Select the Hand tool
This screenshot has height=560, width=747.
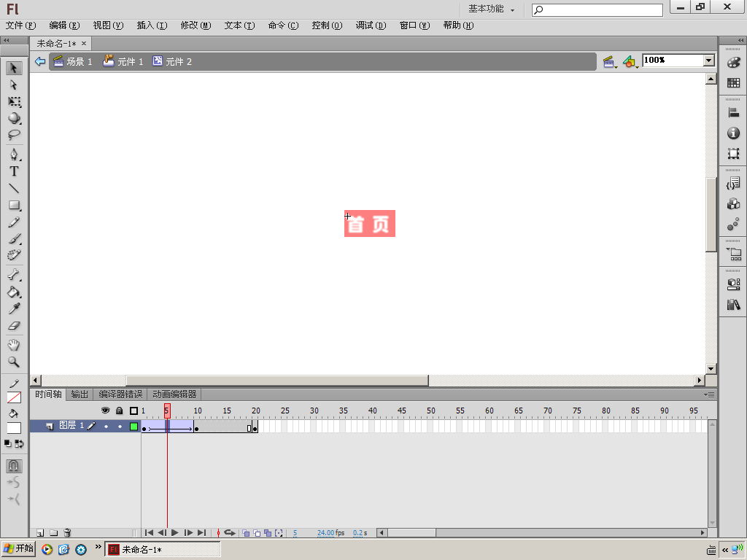[x=14, y=345]
